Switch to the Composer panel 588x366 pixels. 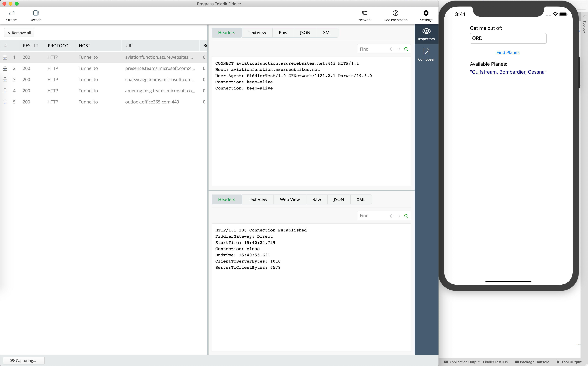point(426,55)
